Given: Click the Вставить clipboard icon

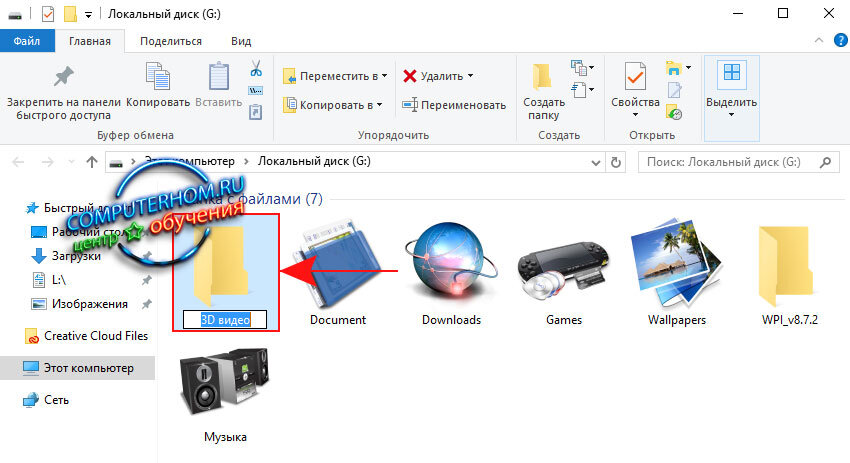Looking at the screenshot, I should click(218, 76).
